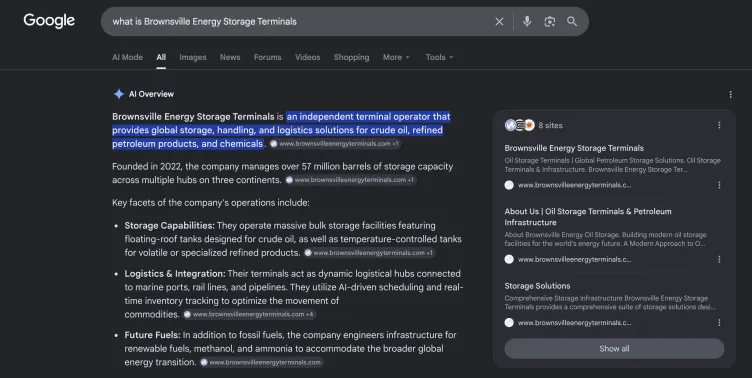752x378 pixels.
Task: Clear the search query with X icon
Action: [499, 22]
